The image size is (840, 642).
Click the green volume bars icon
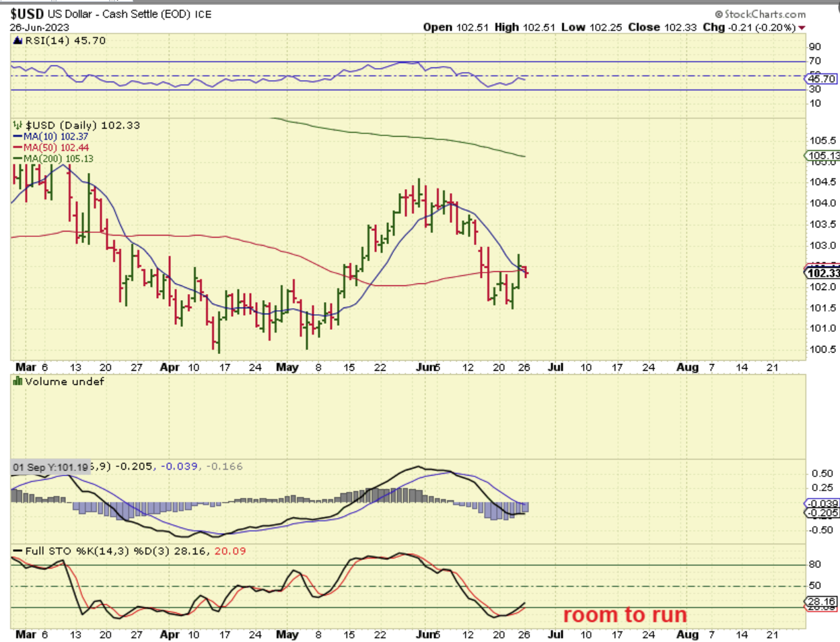coord(18,381)
